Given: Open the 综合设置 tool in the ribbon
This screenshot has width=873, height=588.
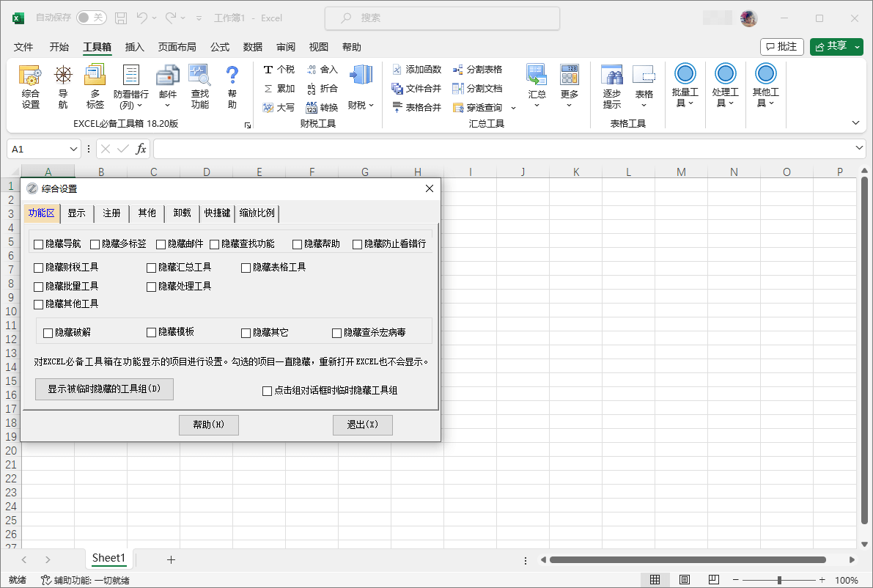Looking at the screenshot, I should (30, 88).
